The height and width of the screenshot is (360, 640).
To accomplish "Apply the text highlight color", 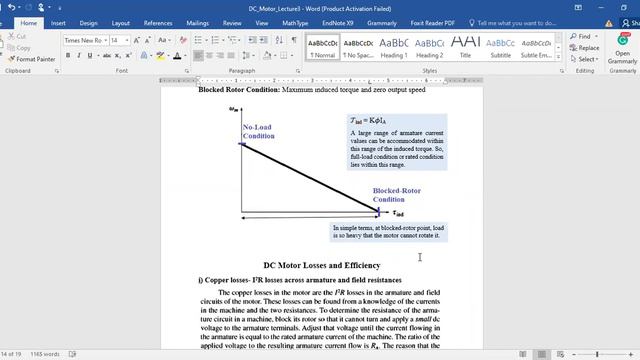I will (160, 56).
